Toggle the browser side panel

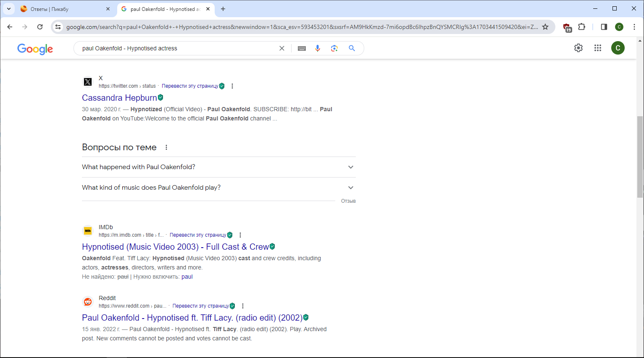pyautogui.click(x=604, y=27)
